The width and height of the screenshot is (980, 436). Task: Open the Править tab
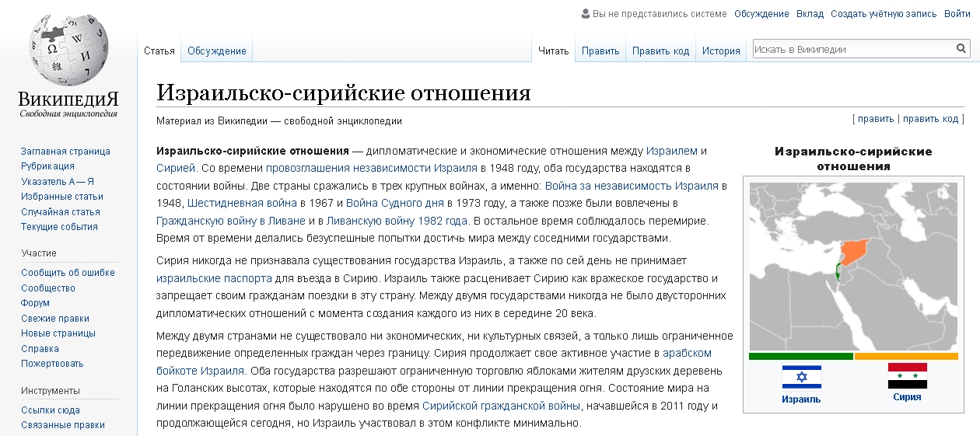click(x=600, y=51)
